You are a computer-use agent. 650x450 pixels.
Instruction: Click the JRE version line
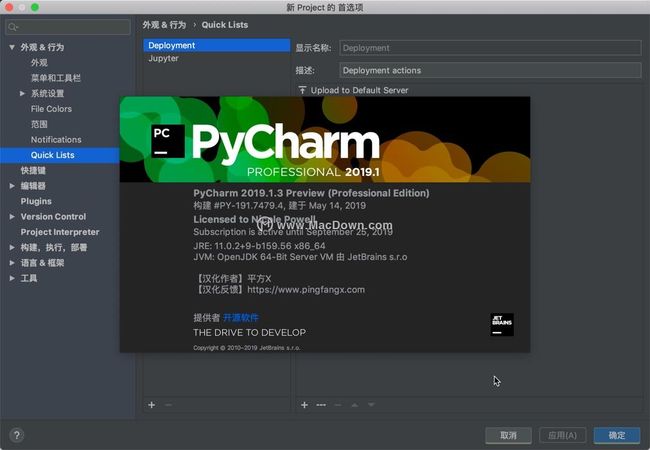[259, 246]
